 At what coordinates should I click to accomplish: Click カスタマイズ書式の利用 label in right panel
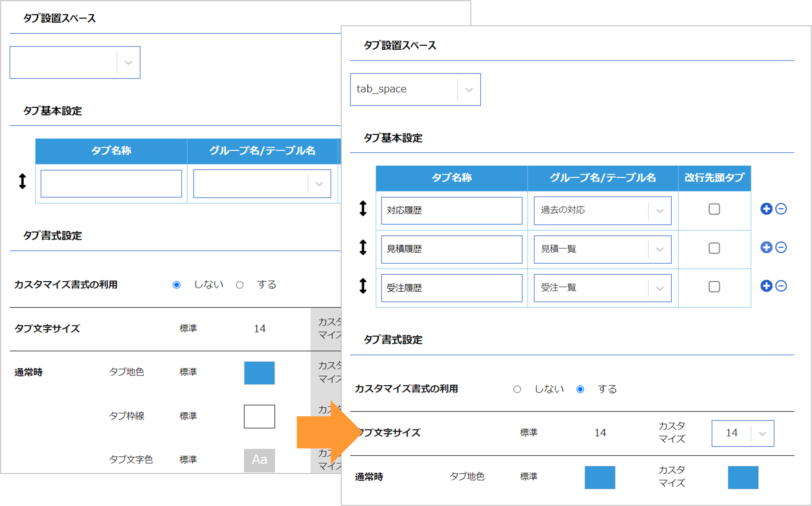(x=406, y=389)
